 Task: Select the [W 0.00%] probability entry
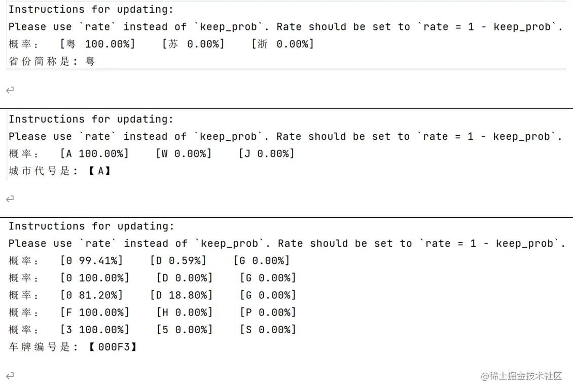pyautogui.click(x=184, y=153)
